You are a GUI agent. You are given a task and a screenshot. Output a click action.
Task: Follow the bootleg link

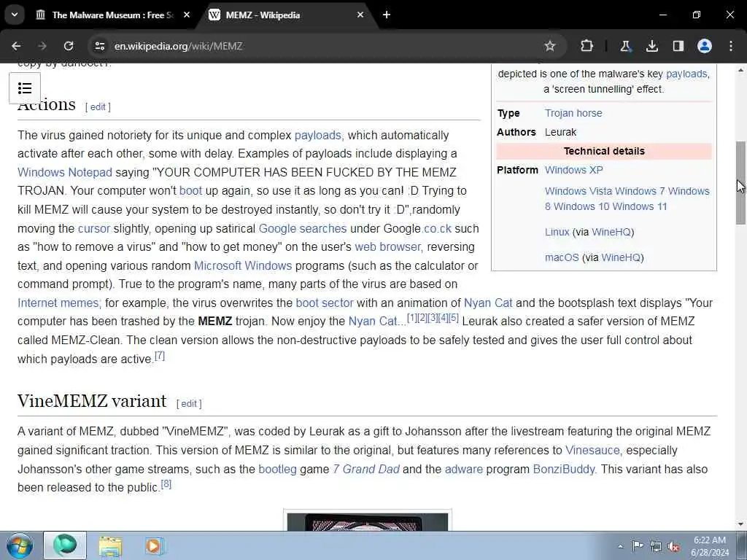(277, 469)
